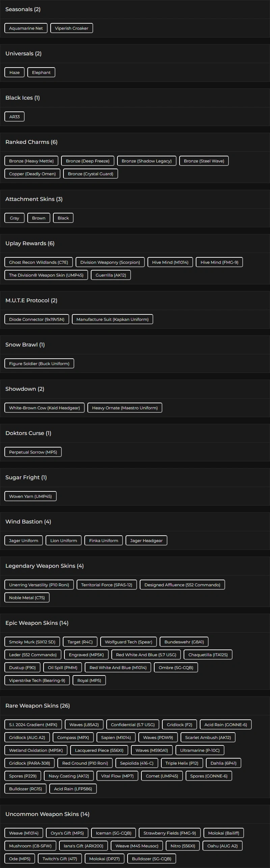This screenshot has height=868, width=270.
Task: Click Strawberry Fields (FMG-9) skin tag
Action: (170, 833)
